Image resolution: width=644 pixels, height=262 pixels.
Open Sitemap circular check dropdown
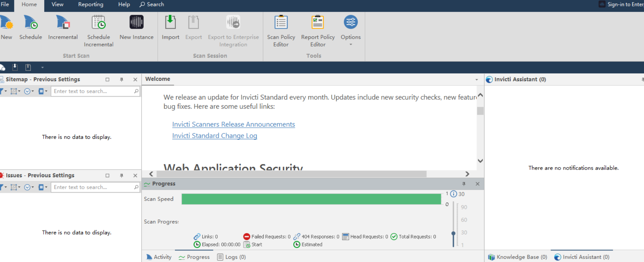click(29, 91)
